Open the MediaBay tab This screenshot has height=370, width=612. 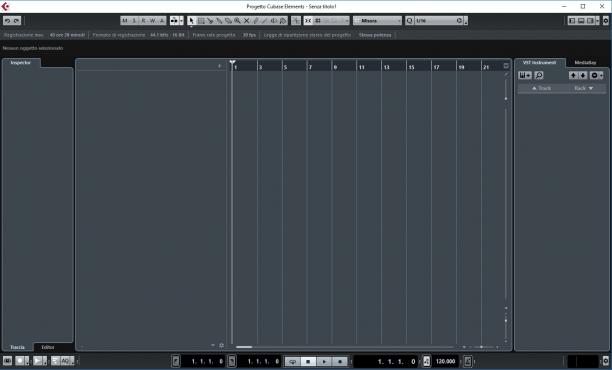coord(585,62)
